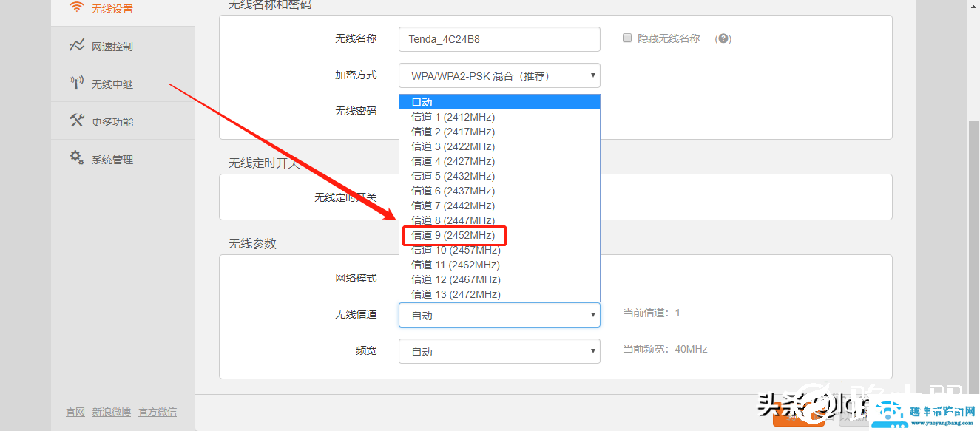Viewport: 980px width, 431px height.
Task: Select the WiFi icon beside 无线设置
Action: click(x=76, y=9)
